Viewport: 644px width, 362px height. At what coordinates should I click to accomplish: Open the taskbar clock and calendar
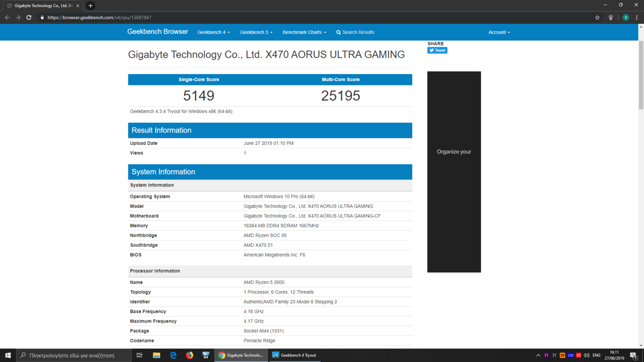[614, 355]
